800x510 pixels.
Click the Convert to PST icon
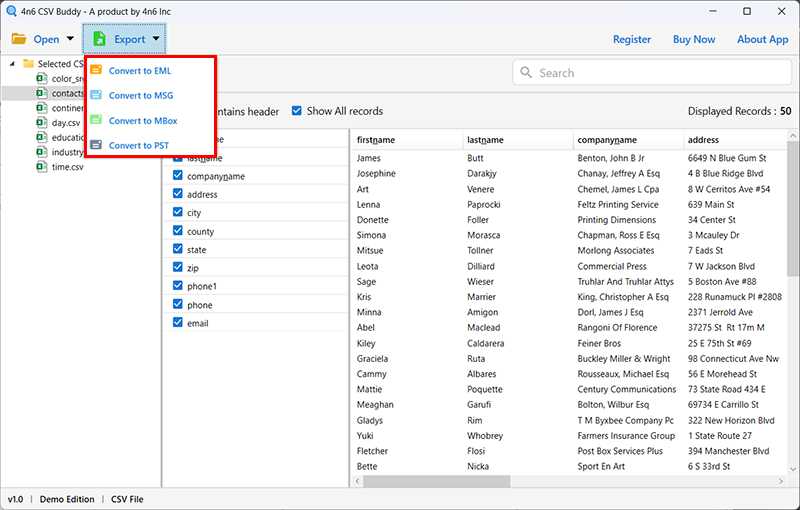(x=96, y=145)
